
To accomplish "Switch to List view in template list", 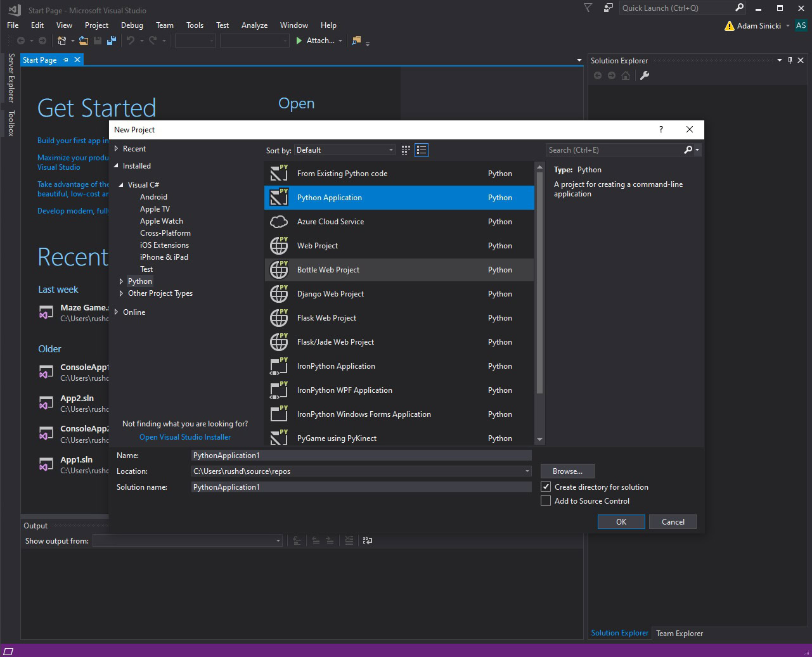I will click(421, 150).
